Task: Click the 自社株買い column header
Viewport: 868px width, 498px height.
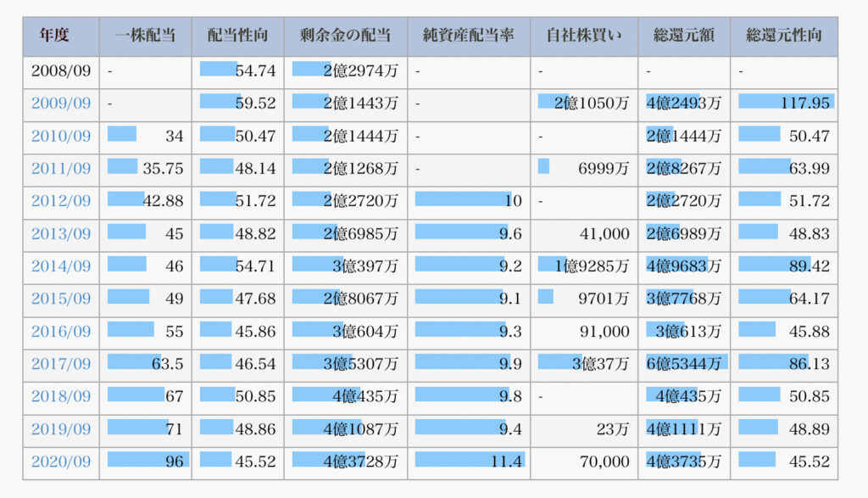Action: click(x=584, y=36)
